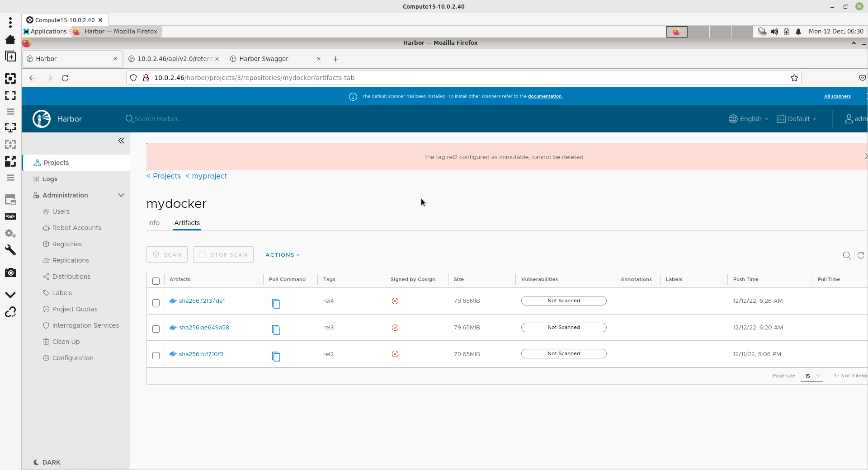Switch to DARK theme
868x470 pixels.
[x=47, y=462]
